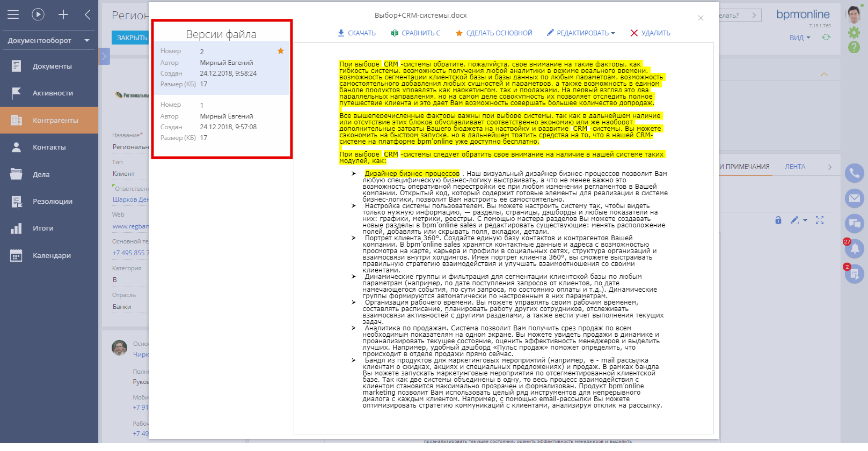
Task: Open the Документооборот workplace dropdown
Action: 49,40
